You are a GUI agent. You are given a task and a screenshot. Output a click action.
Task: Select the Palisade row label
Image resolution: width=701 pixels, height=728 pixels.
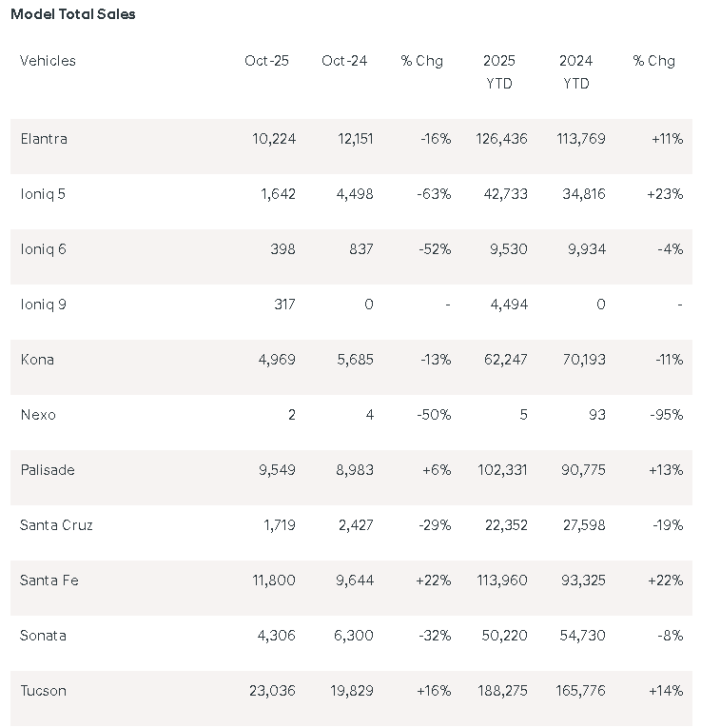pos(48,470)
